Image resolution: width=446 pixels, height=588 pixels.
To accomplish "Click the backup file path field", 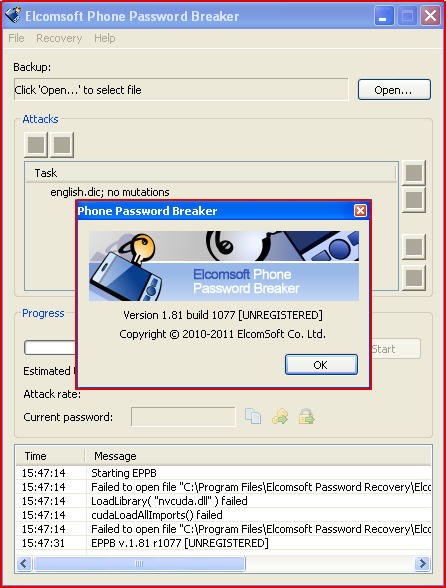I will click(x=181, y=90).
